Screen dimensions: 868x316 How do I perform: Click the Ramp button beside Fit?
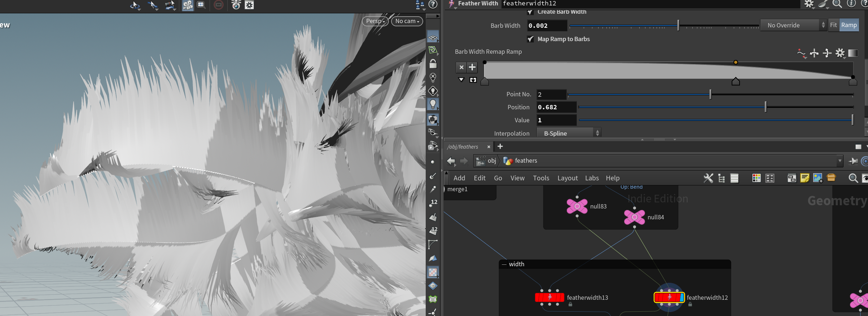[x=849, y=25]
